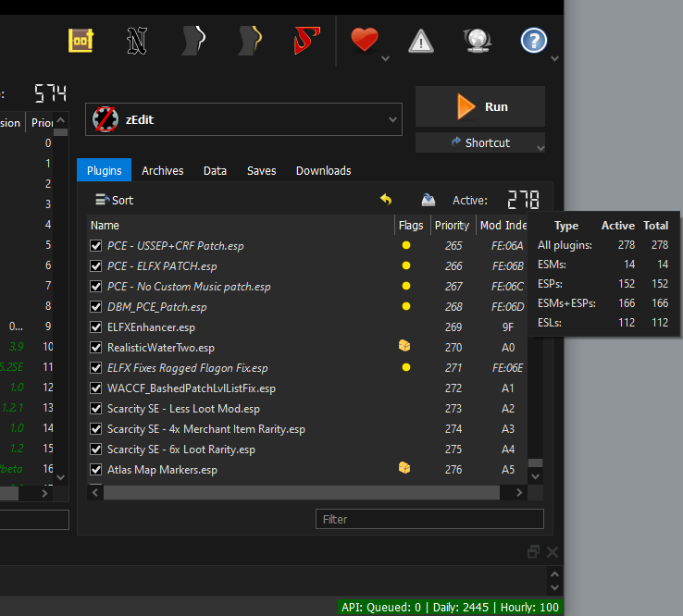
Task: Click the white-outlined body silhouette tool icon
Action: (193, 41)
